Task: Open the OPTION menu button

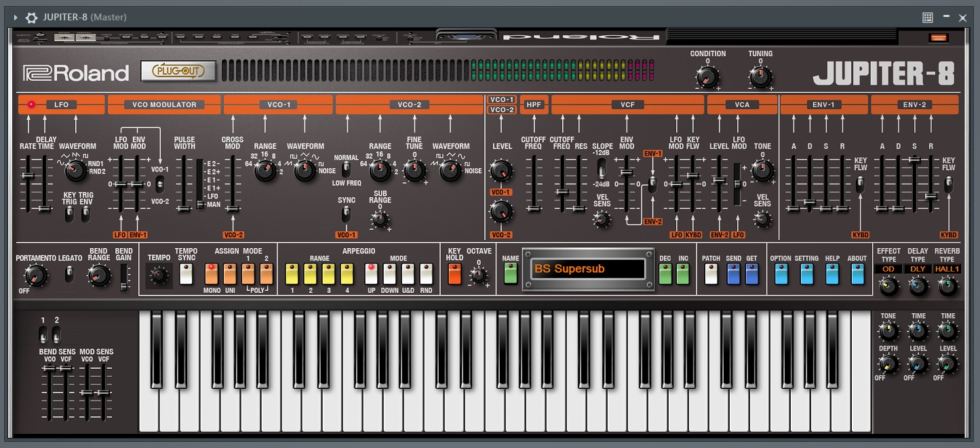Action: (781, 274)
